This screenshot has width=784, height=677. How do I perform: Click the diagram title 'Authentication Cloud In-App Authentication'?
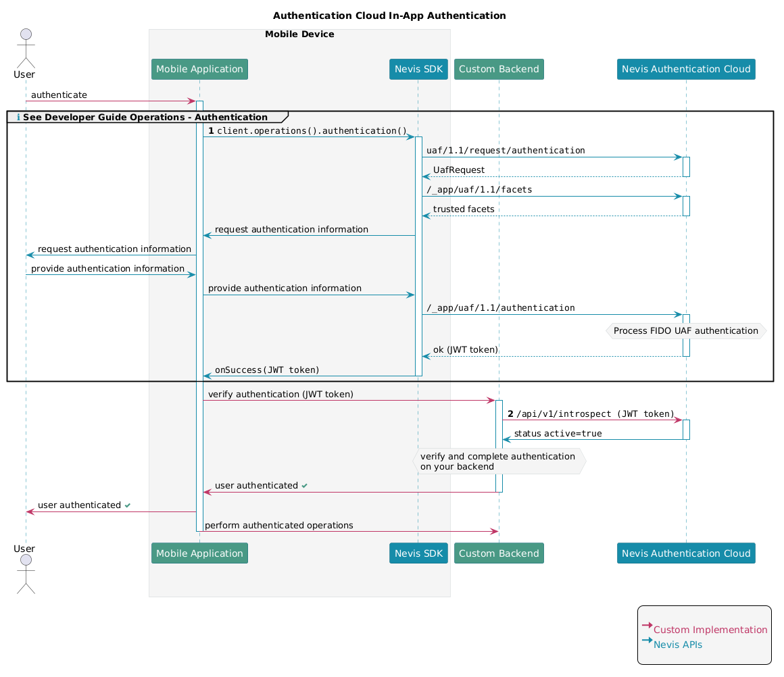389,16
